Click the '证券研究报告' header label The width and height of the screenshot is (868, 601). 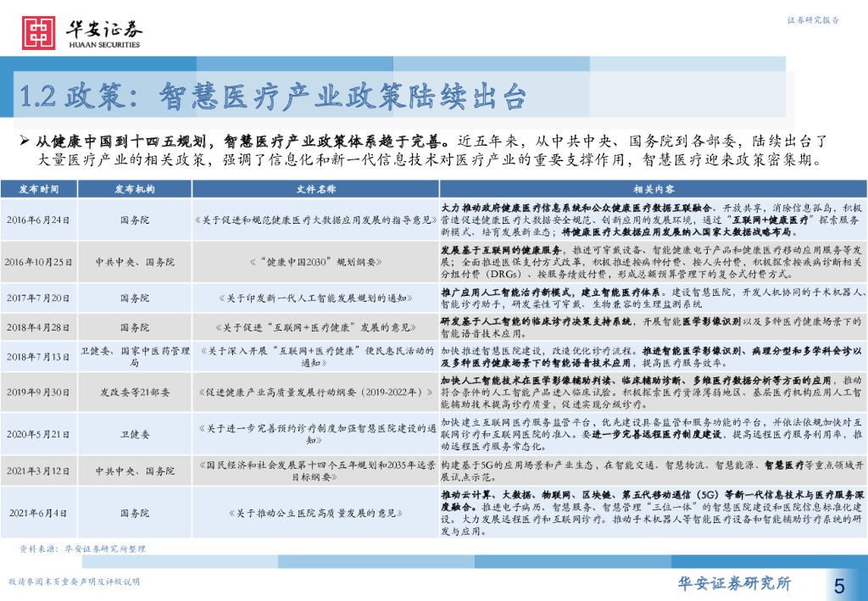[x=813, y=20]
